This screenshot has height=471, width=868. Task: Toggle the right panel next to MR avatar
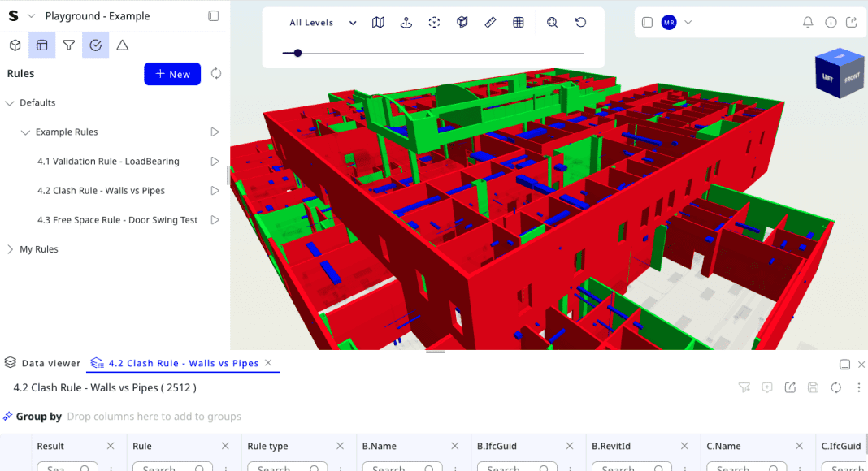pos(647,23)
